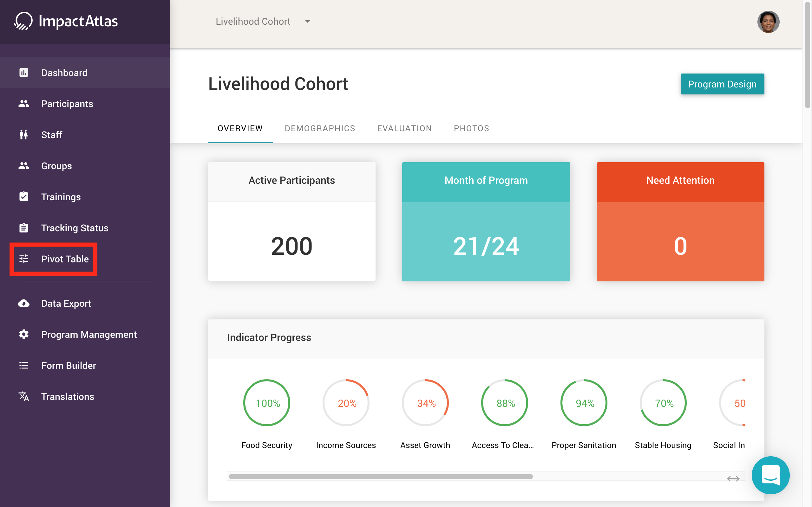Open the chat support bubble
The image size is (812, 507).
[x=770, y=475]
